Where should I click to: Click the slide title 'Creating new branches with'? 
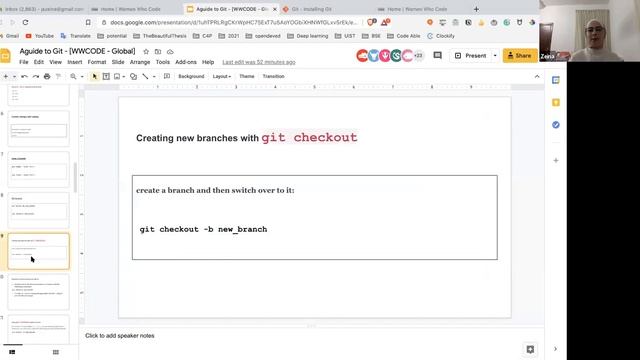coord(198,138)
